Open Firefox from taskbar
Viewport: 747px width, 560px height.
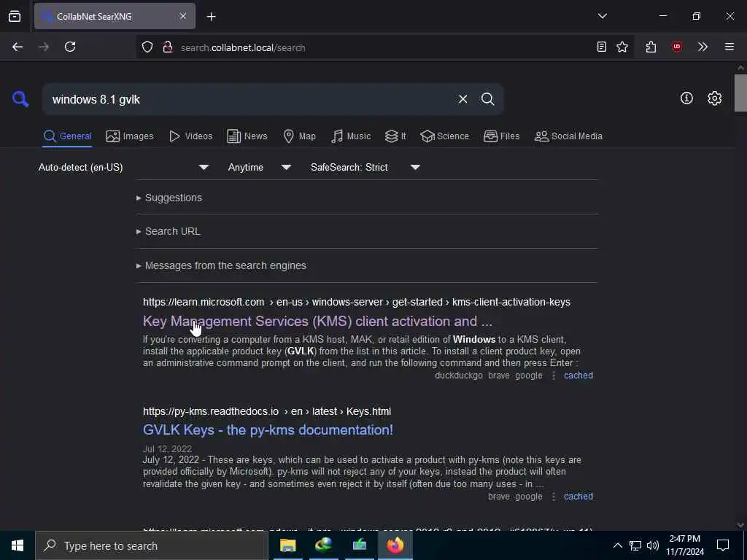(x=395, y=545)
